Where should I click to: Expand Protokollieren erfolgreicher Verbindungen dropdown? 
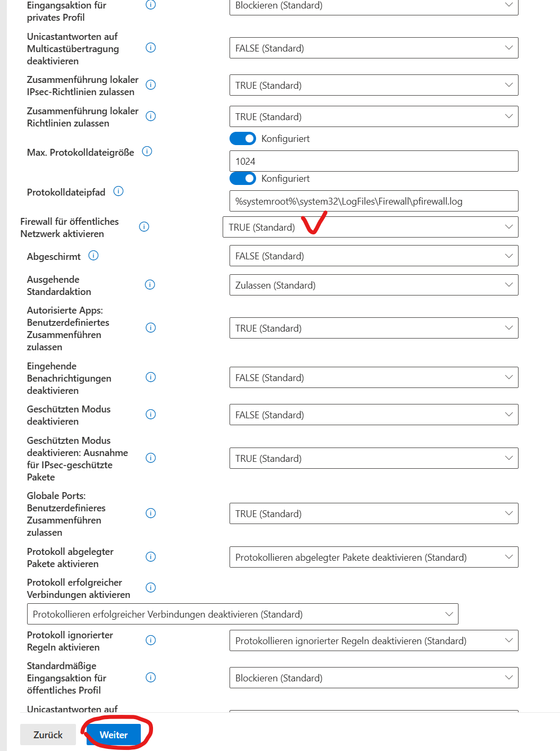(x=242, y=614)
